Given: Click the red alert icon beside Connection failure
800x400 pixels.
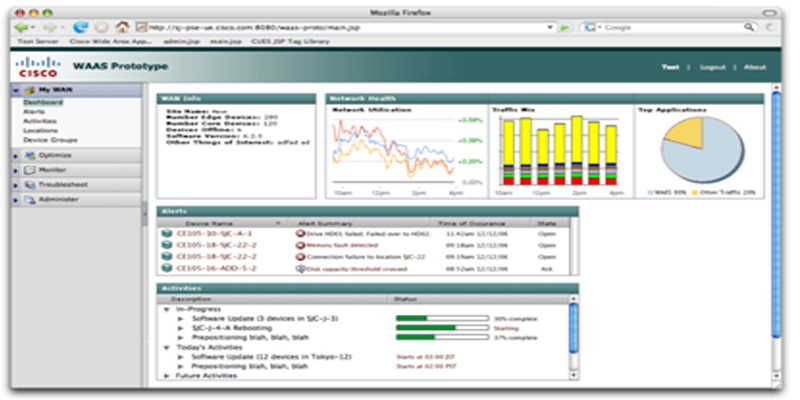Looking at the screenshot, I should click(x=300, y=257).
